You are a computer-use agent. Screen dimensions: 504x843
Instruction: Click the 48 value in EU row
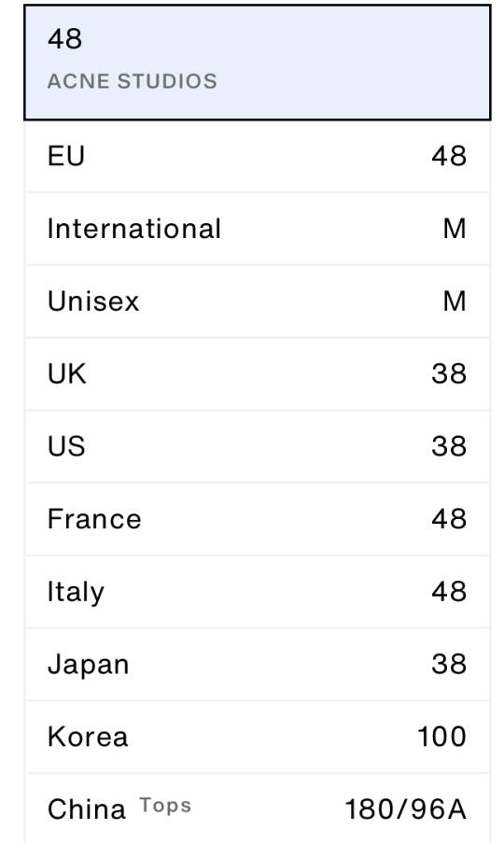point(449,156)
